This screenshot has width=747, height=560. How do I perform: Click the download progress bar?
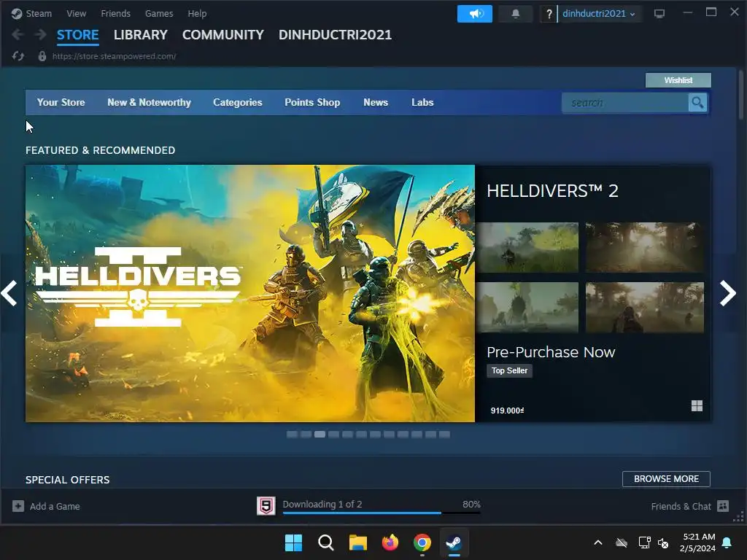pos(382,513)
